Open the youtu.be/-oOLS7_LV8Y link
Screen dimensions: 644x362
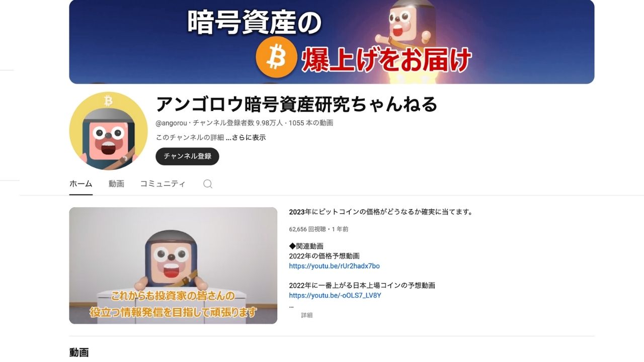(x=335, y=296)
